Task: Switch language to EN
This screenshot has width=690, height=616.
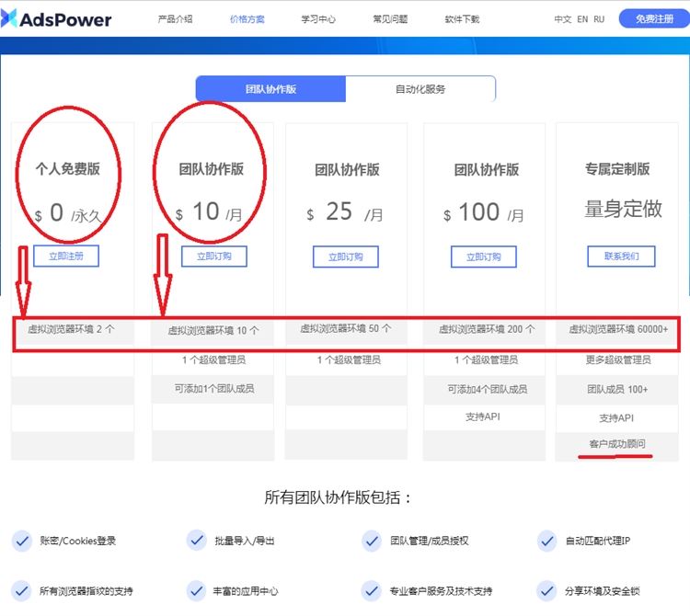Action: tap(582, 19)
